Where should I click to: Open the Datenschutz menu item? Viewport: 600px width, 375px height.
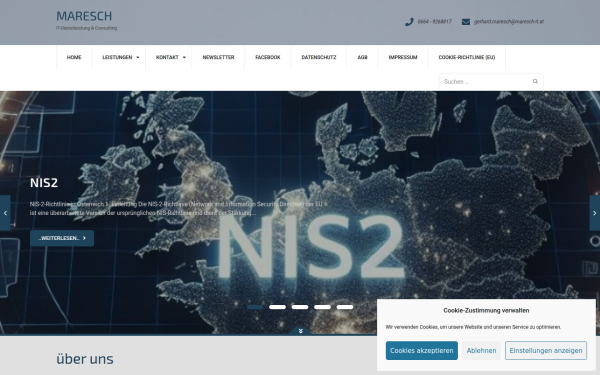click(x=319, y=57)
